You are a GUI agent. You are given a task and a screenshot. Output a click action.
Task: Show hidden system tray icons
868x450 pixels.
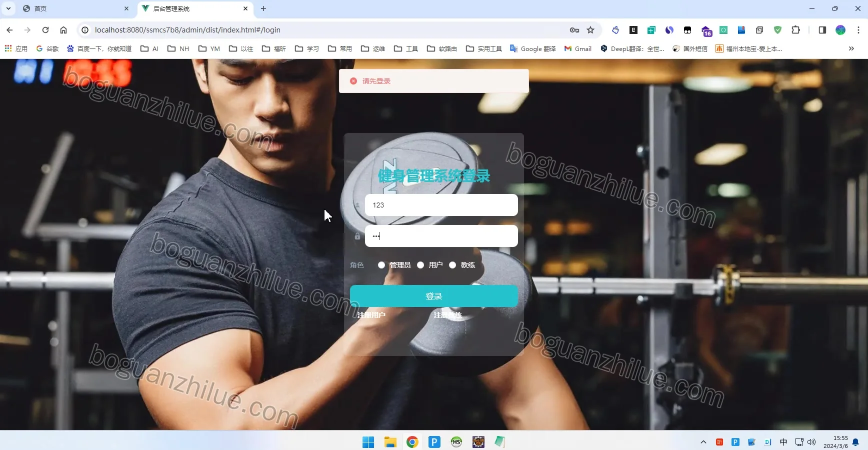(703, 442)
